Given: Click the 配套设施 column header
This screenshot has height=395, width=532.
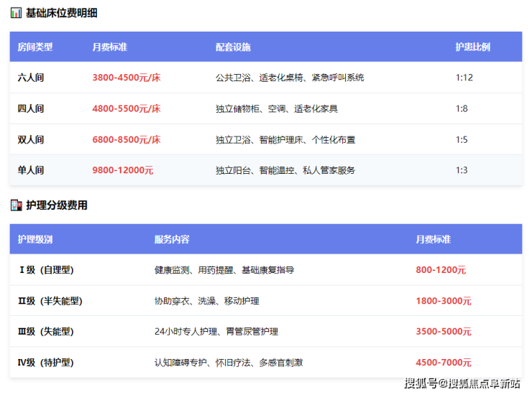Looking at the screenshot, I should pyautogui.click(x=233, y=47).
